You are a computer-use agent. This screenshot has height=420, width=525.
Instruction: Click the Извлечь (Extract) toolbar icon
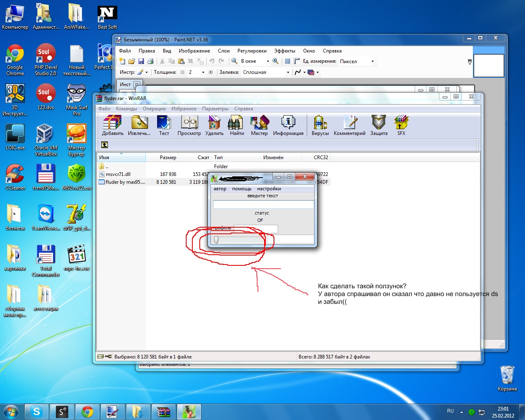point(139,125)
